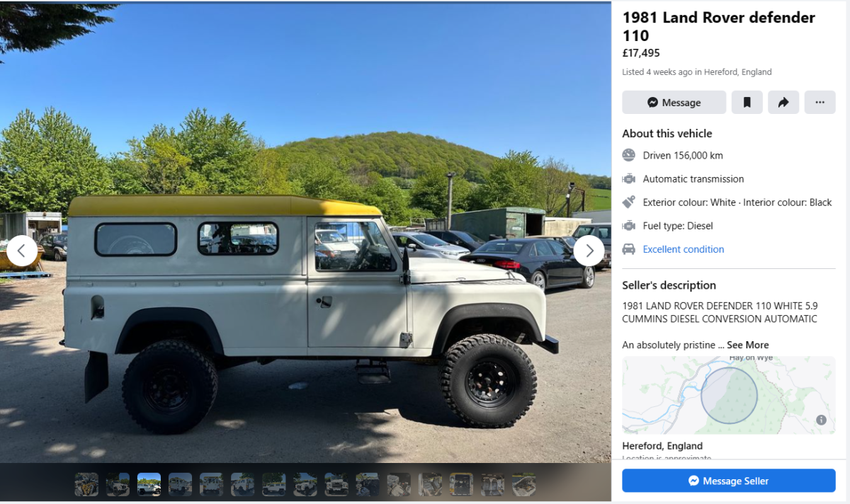Image resolution: width=850 pixels, height=504 pixels.
Task: Select the last photo thumbnail in strip
Action: [x=524, y=484]
